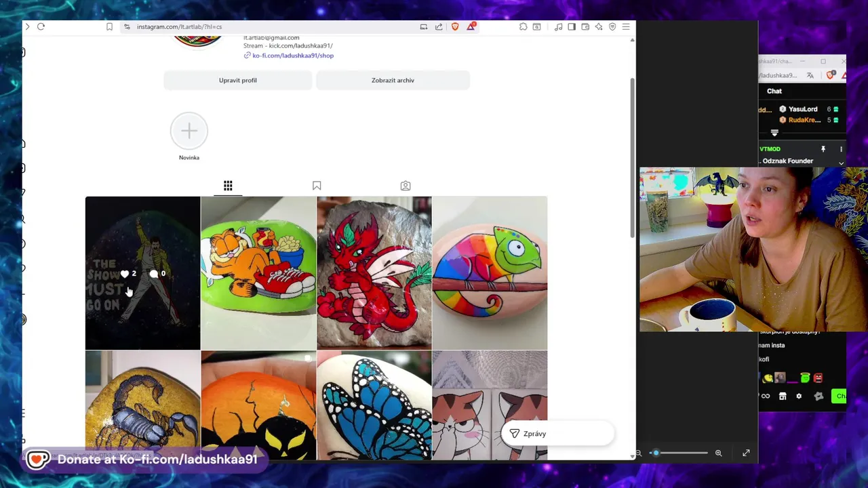Open the blue butterfly rock post
Viewport: 868px width, 488px height.
374,405
